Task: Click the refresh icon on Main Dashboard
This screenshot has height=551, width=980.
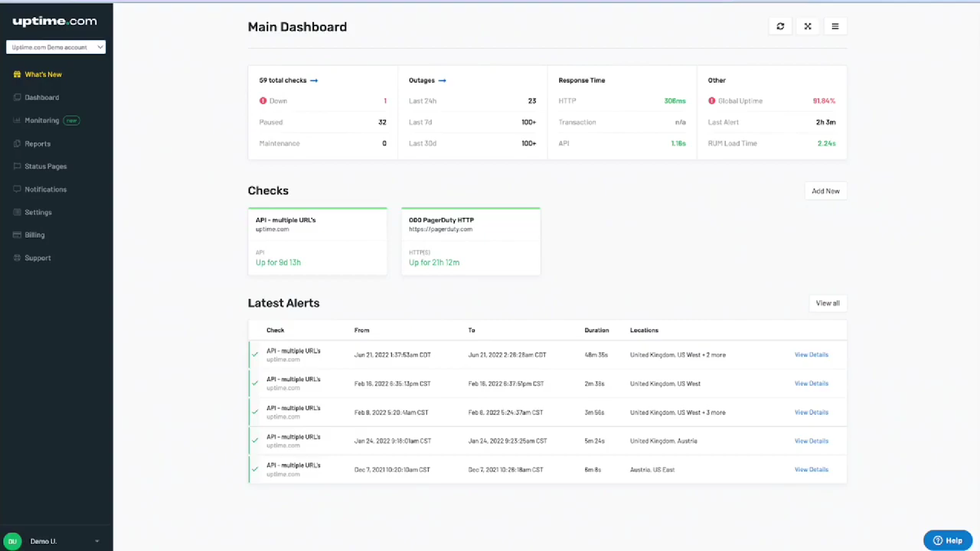Action: pos(780,26)
